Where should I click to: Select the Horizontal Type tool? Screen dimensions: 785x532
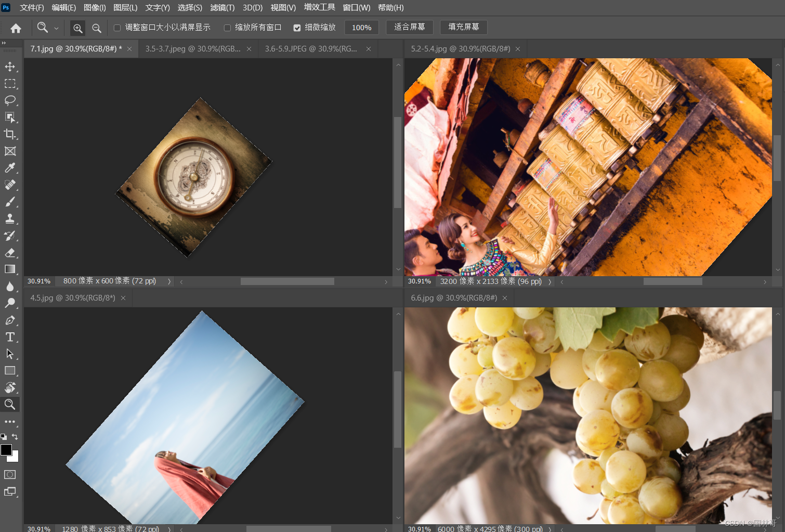(10, 337)
